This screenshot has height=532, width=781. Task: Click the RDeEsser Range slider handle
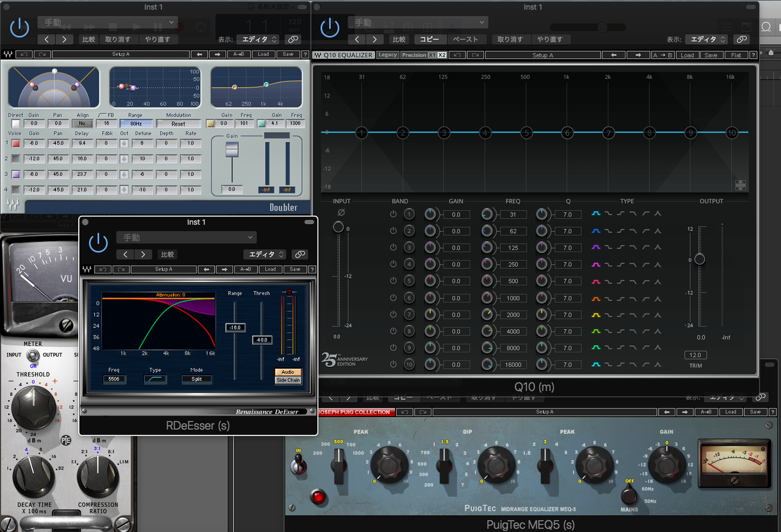(x=235, y=327)
